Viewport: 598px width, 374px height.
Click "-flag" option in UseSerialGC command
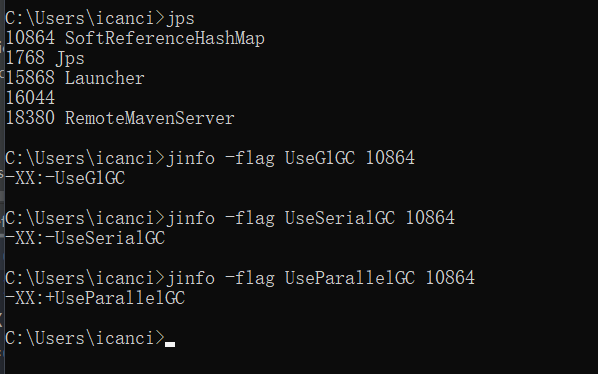tap(250, 218)
